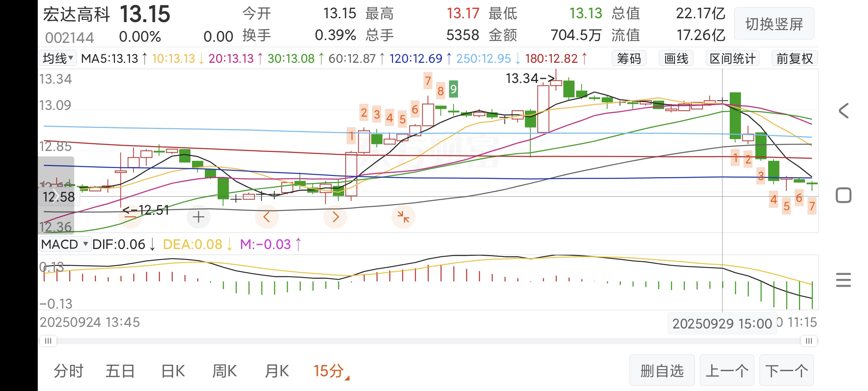
Task: Shift chart right with orange arrow icon
Action: click(335, 217)
